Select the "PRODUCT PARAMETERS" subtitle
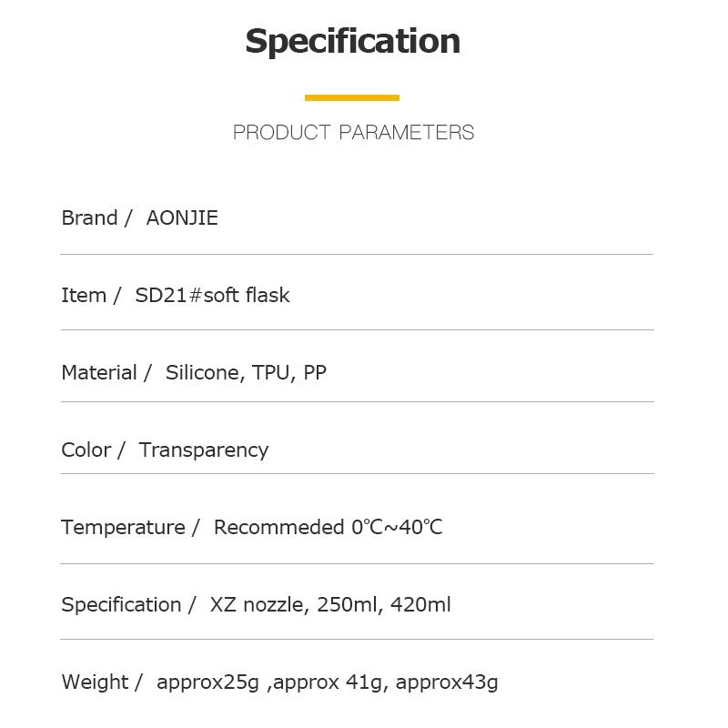The width and height of the screenshot is (728, 728). pyautogui.click(x=353, y=133)
